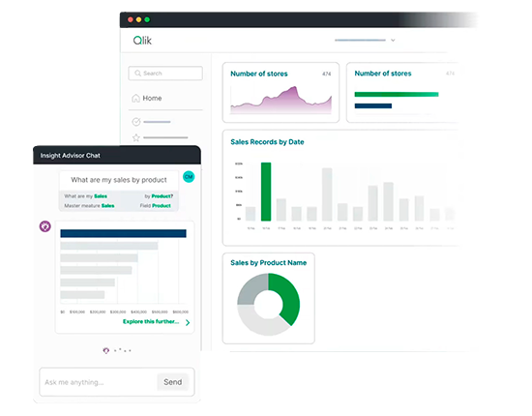The height and width of the screenshot is (416, 532).
Task: Select the green bar in Sales Records chart
Action: click(x=266, y=192)
